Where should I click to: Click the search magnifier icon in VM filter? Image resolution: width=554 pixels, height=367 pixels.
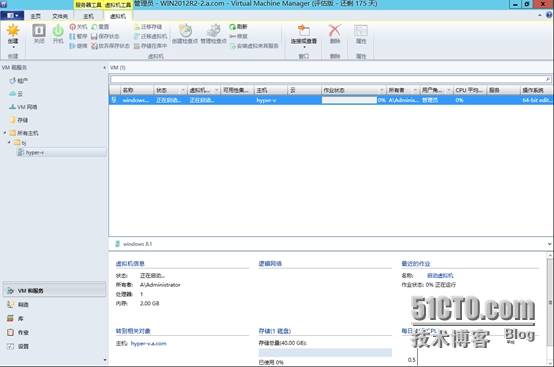[548, 79]
